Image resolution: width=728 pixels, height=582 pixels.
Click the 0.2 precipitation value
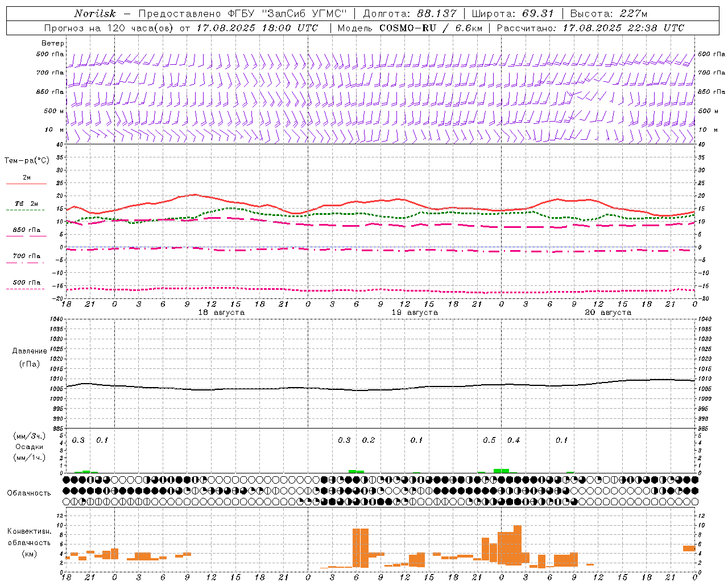coord(369,440)
